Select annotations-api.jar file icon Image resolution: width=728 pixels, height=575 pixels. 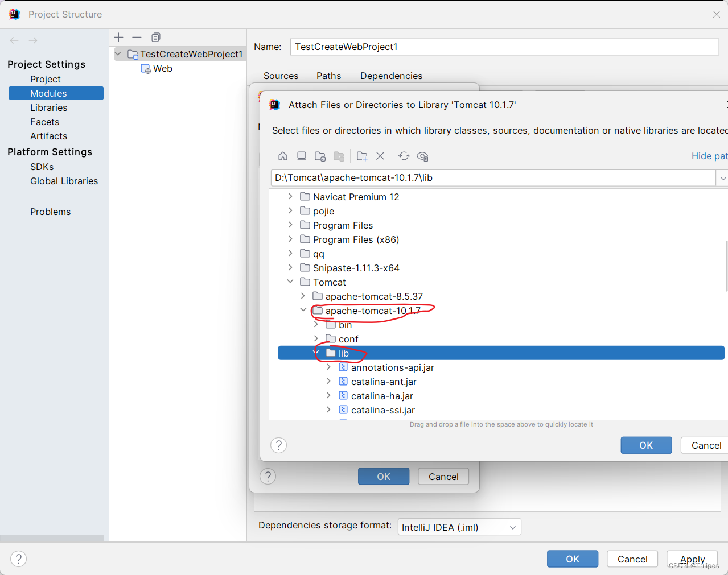(x=343, y=367)
